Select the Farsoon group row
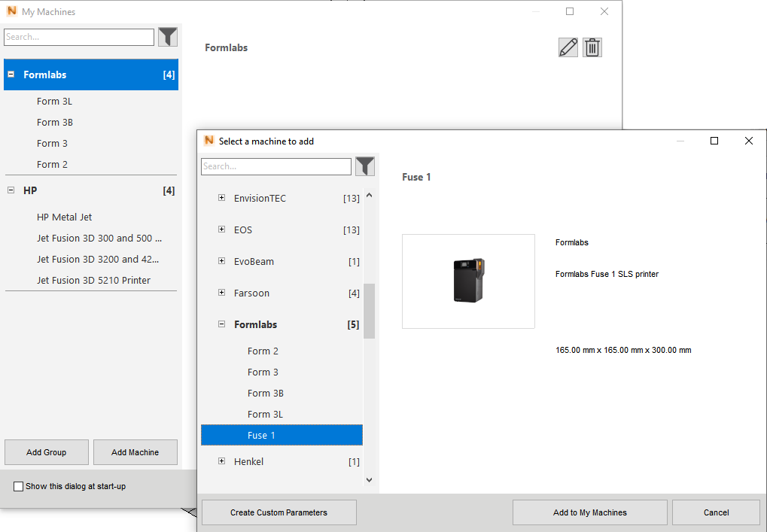This screenshot has height=532, width=767. [x=282, y=293]
